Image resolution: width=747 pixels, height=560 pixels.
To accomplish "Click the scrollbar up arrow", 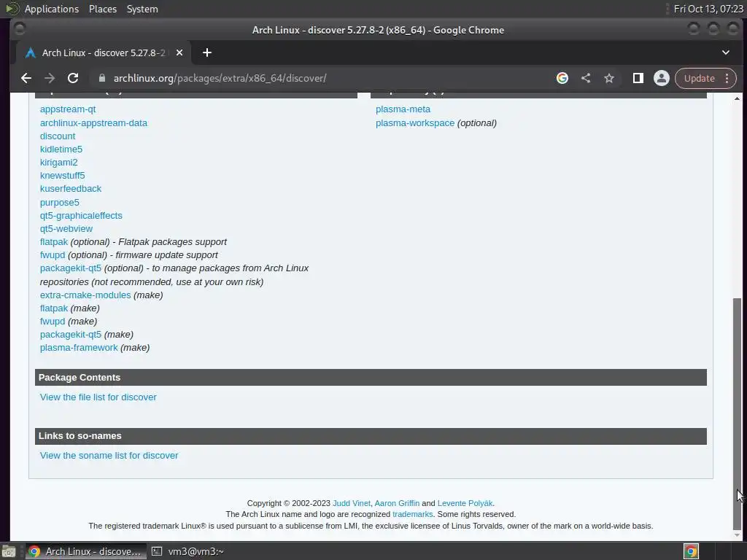I will [737, 98].
